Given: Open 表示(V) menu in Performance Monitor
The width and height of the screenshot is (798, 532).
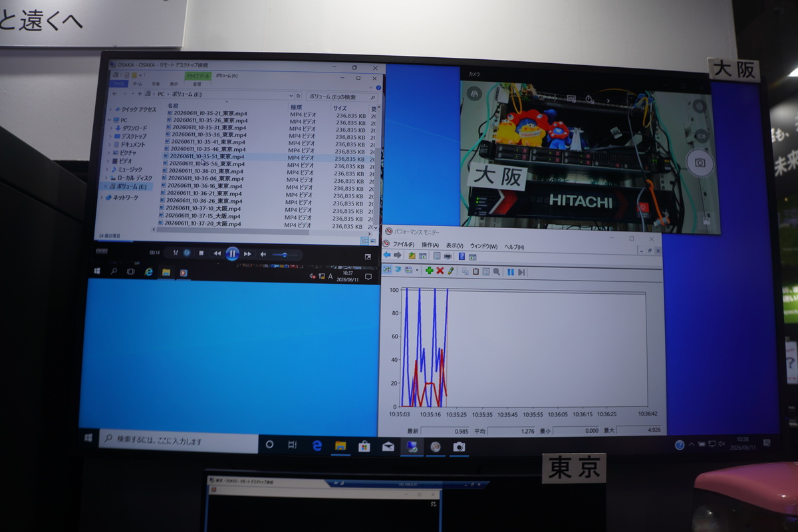Looking at the screenshot, I should (456, 245).
